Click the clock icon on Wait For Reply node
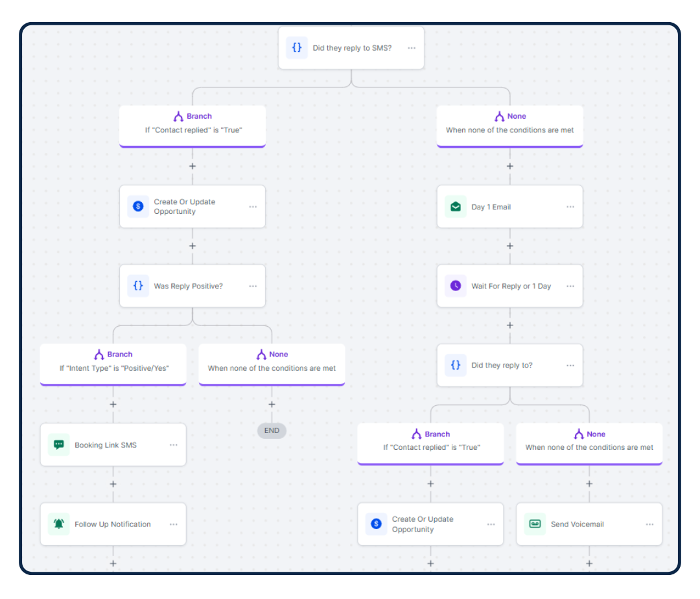Screen dimensions: 700x599 [456, 286]
